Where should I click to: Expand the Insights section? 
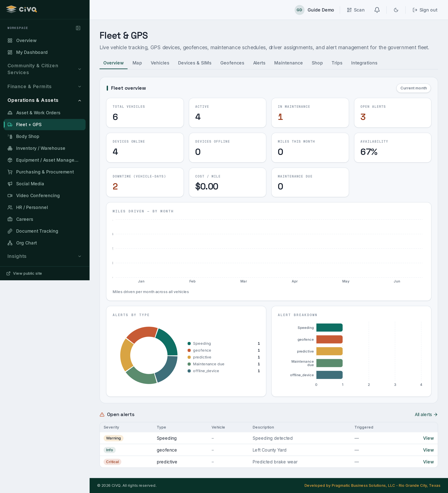point(45,256)
